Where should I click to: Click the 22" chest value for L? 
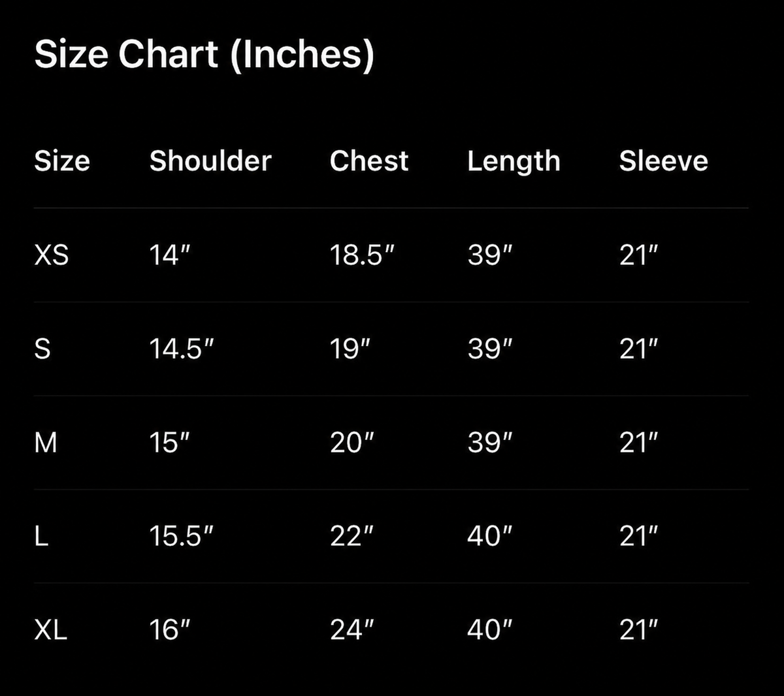click(x=352, y=536)
